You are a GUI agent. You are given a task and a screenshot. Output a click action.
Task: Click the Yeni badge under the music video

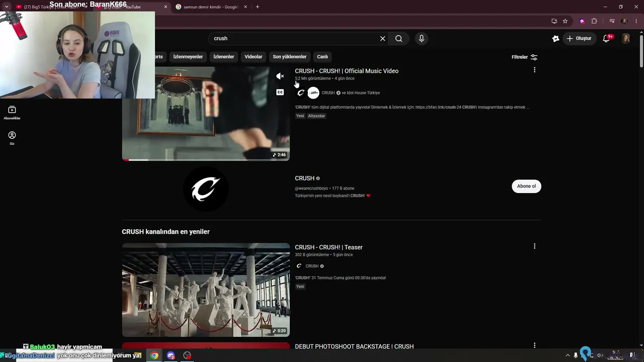tap(300, 116)
